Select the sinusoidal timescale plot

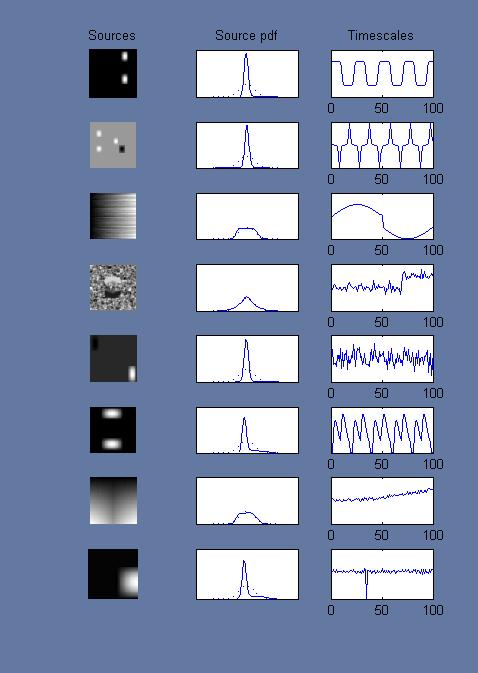click(x=382, y=216)
